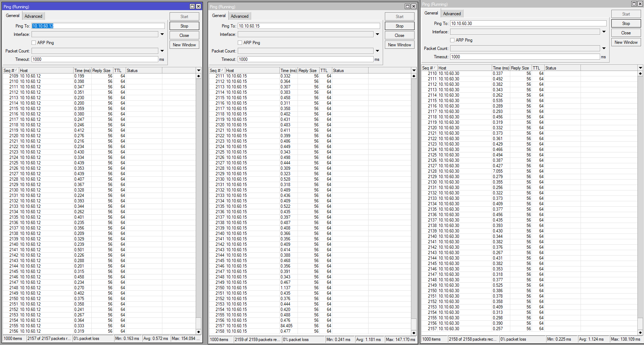Click Ping To field containing 10.10.60.30
This screenshot has width=644, height=345.
pyautogui.click(x=528, y=24)
